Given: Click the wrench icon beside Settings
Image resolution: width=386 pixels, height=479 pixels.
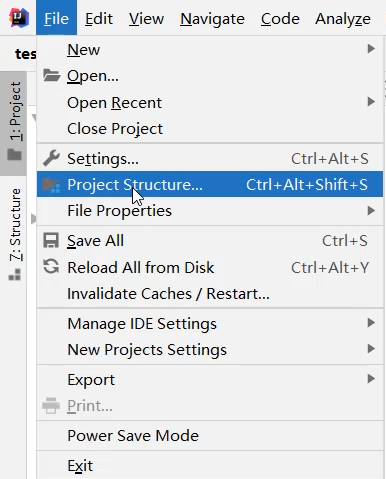Looking at the screenshot, I should coord(51,158).
